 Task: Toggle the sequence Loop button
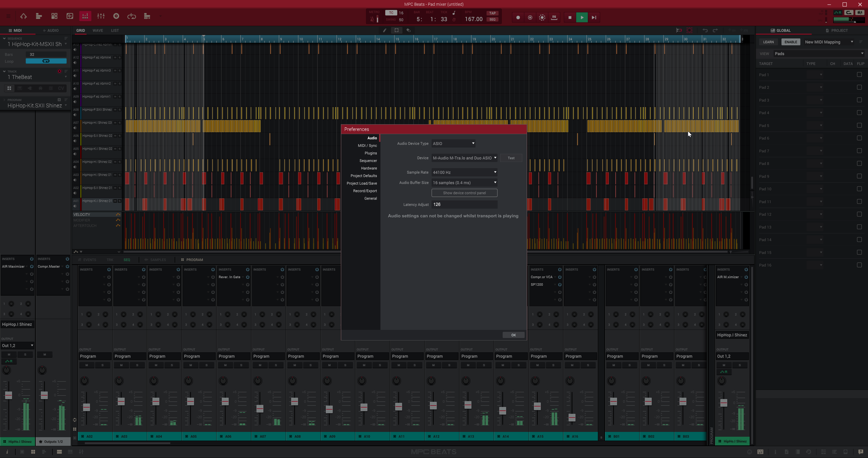coord(46,61)
